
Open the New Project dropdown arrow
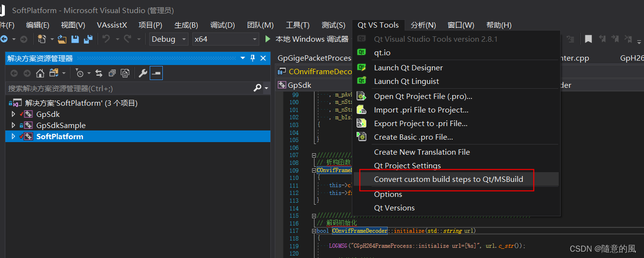[x=52, y=39]
